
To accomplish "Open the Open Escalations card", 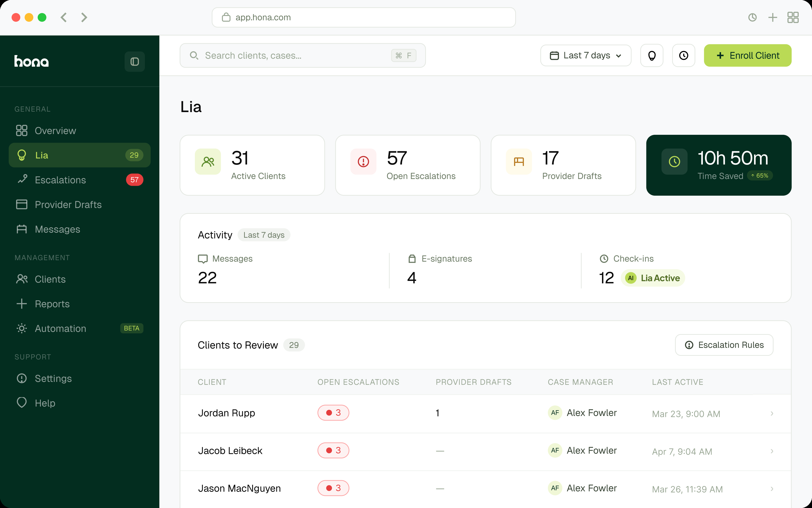I will 408,165.
